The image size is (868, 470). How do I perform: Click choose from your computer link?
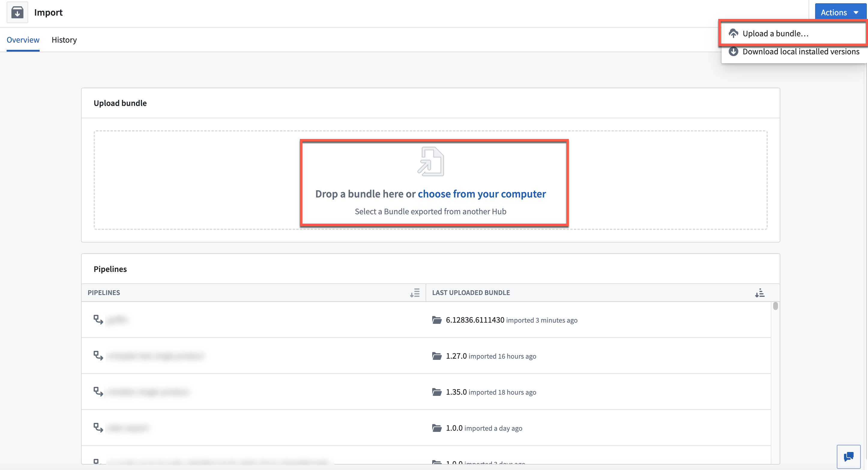pos(482,194)
